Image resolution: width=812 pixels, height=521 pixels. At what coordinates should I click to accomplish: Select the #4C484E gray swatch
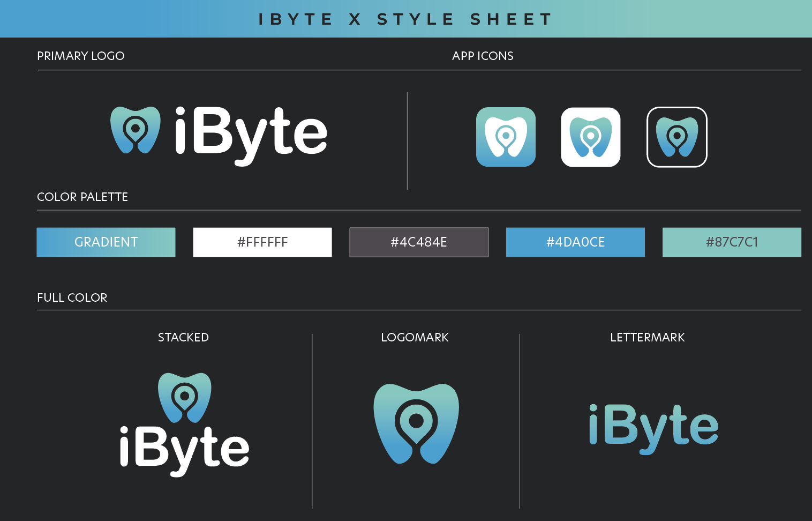pos(419,242)
